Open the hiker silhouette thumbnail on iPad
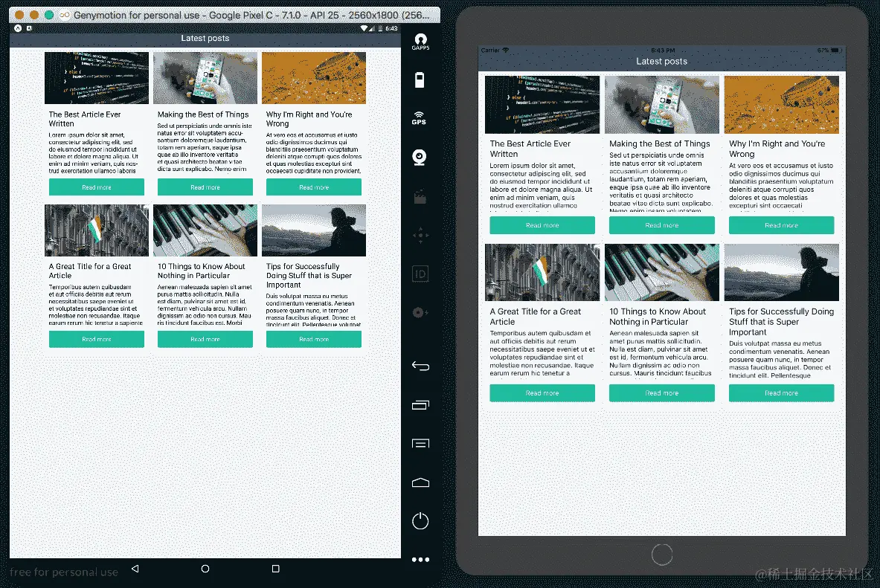Screen dimensions: 880x588 (781, 272)
